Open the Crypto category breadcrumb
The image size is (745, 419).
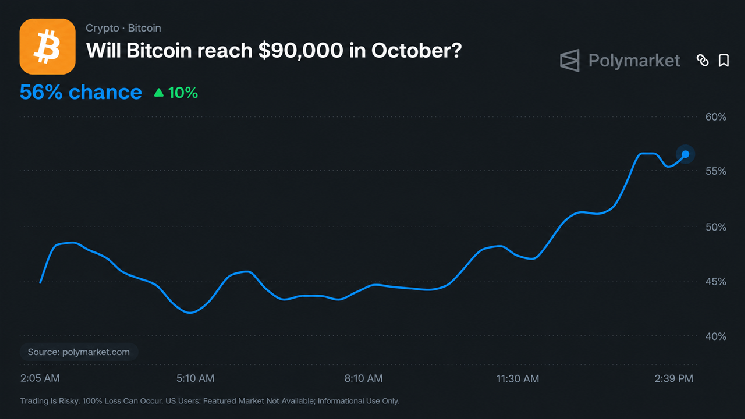(x=102, y=28)
